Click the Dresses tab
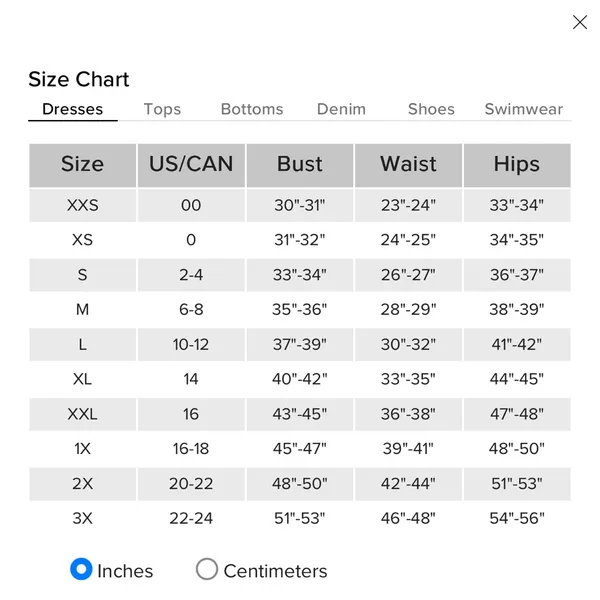 click(x=73, y=109)
